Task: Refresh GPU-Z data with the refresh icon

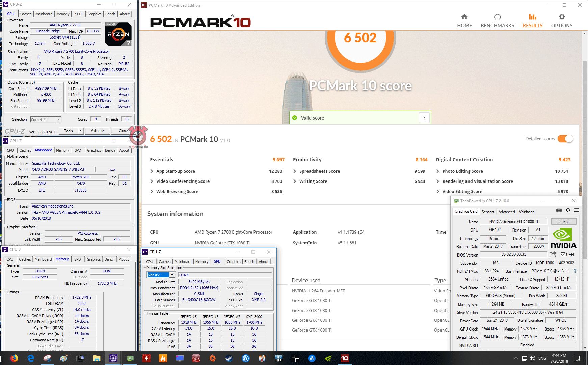Action: coord(568,210)
